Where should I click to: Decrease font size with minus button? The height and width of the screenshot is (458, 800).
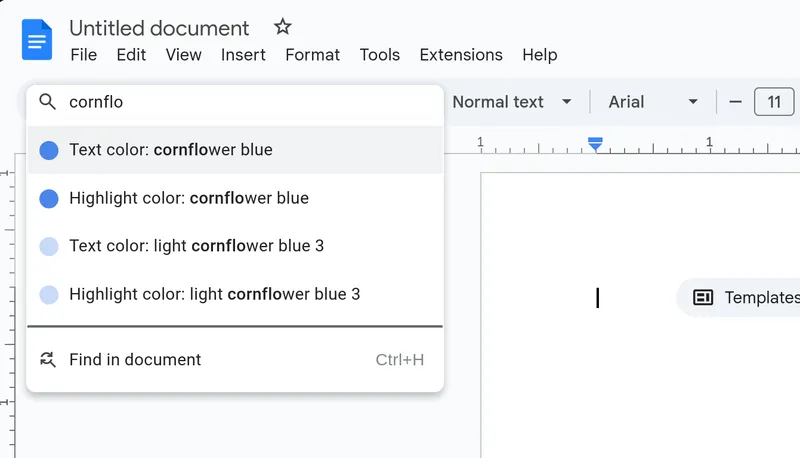click(735, 102)
